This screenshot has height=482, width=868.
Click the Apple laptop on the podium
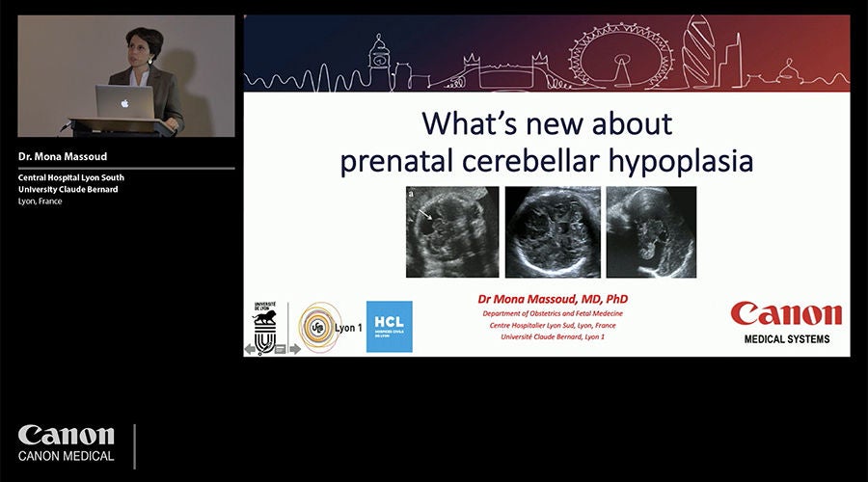(x=124, y=102)
